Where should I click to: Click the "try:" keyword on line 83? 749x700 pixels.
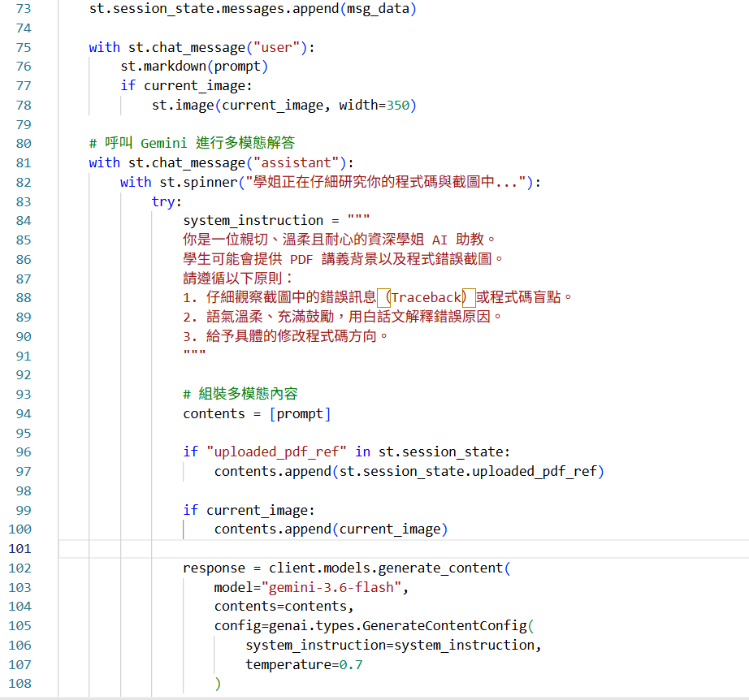[x=167, y=201]
